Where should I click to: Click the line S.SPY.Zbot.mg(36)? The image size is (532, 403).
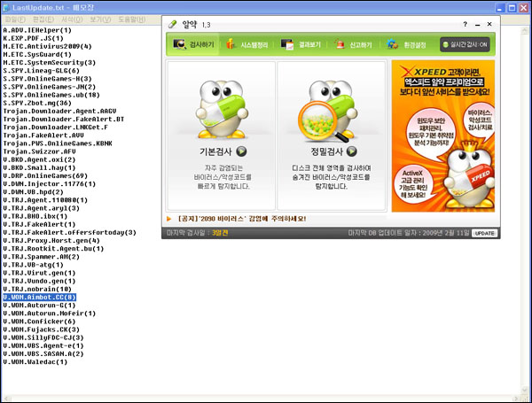click(37, 103)
